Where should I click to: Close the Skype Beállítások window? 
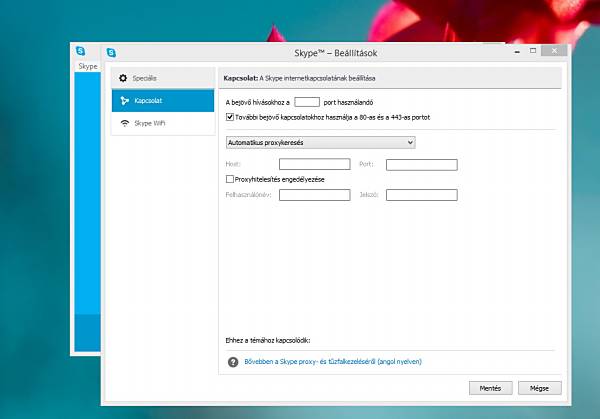[554, 51]
